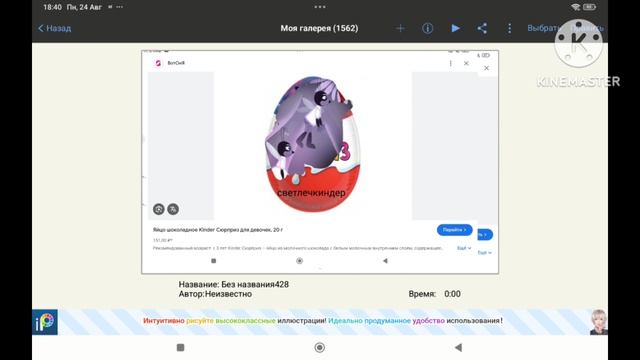Open the Kinder egg artwork thumbnail
This screenshot has height=360, width=640.
click(320, 162)
